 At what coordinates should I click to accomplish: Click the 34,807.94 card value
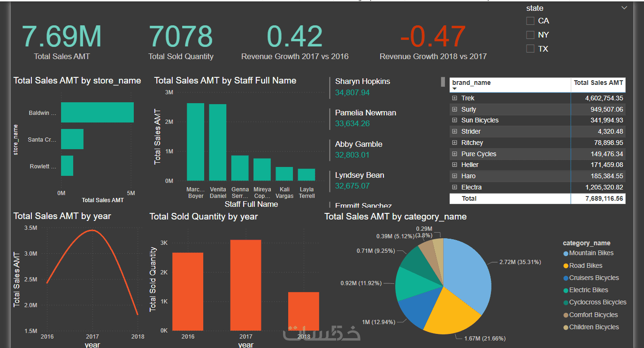tap(353, 92)
